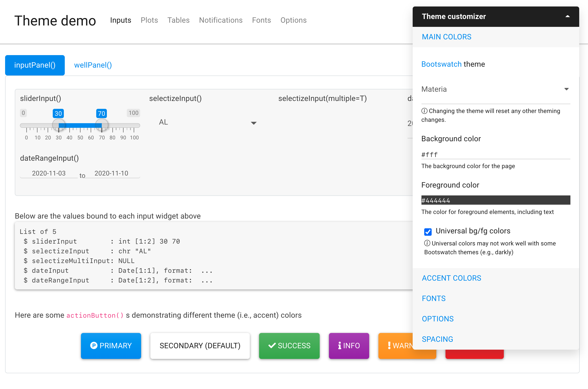Select the inputPanel() tab option

point(35,65)
